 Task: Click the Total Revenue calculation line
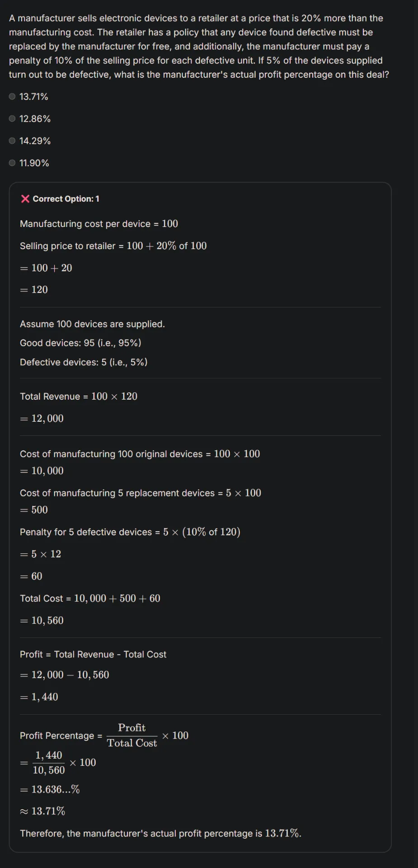click(x=79, y=396)
